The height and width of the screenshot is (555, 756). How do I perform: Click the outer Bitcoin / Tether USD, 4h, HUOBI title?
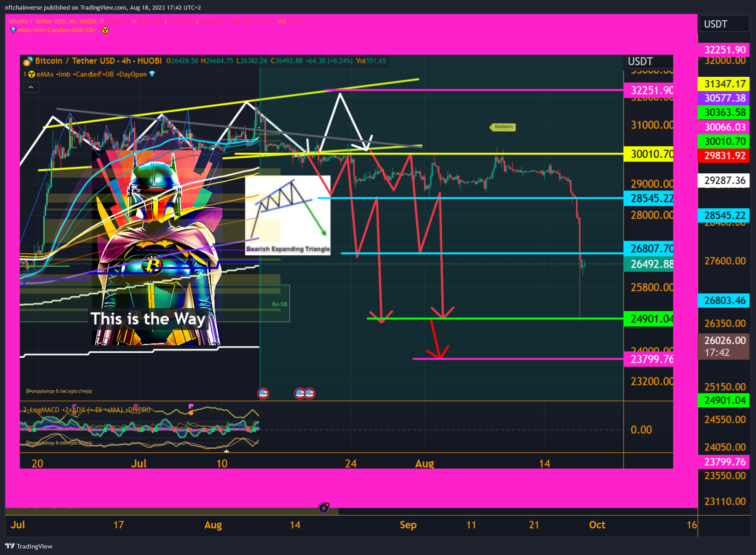coord(53,21)
